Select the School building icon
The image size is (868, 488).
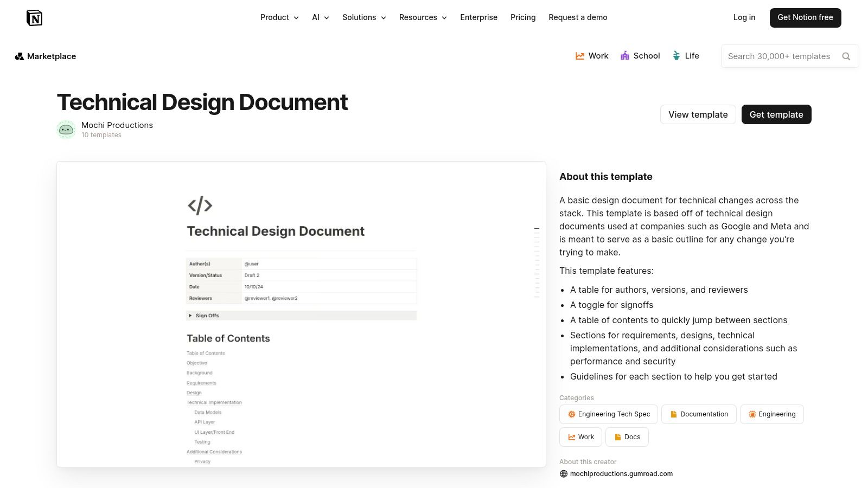click(x=625, y=56)
